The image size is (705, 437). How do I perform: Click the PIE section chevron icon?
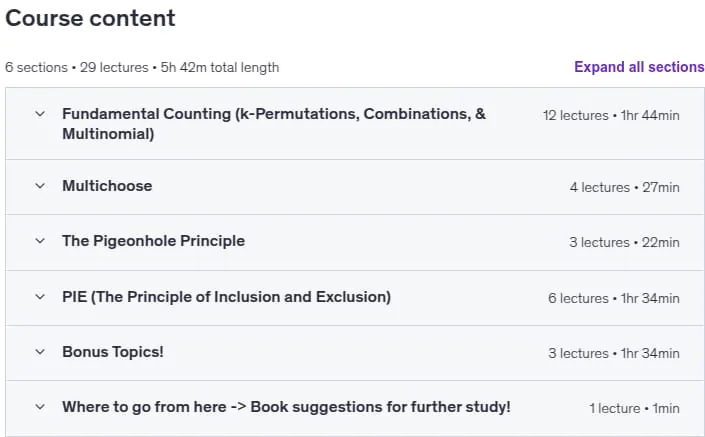pos(40,297)
